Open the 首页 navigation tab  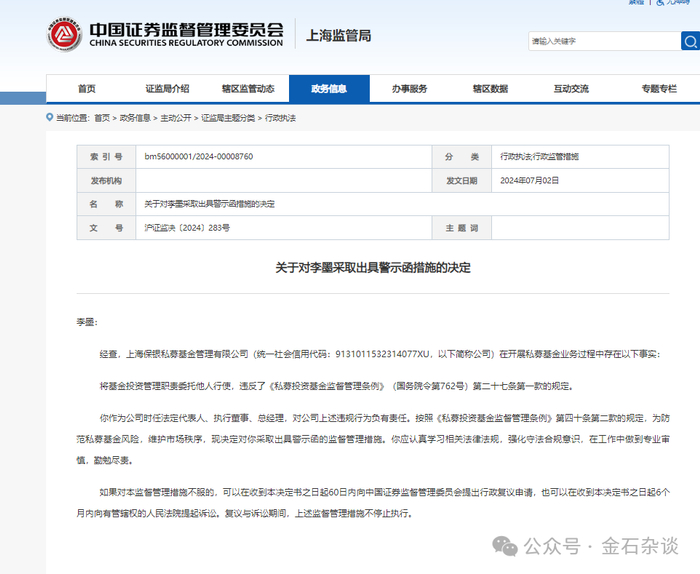pyautogui.click(x=87, y=89)
